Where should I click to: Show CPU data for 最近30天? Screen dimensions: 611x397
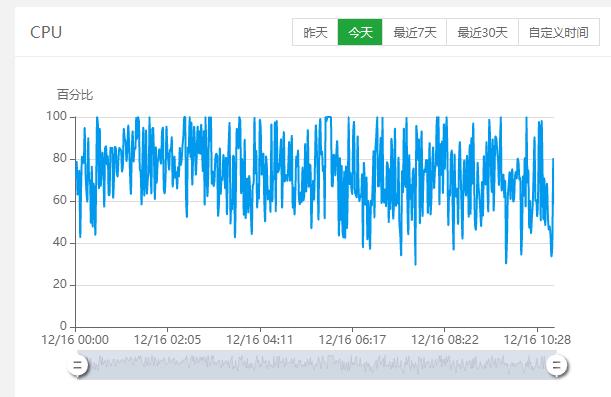coord(482,32)
